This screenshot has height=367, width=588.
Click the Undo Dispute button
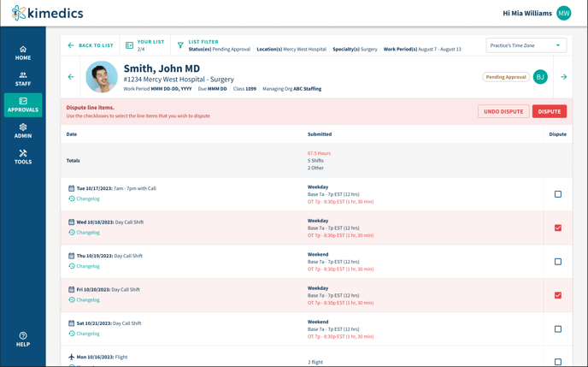point(503,111)
